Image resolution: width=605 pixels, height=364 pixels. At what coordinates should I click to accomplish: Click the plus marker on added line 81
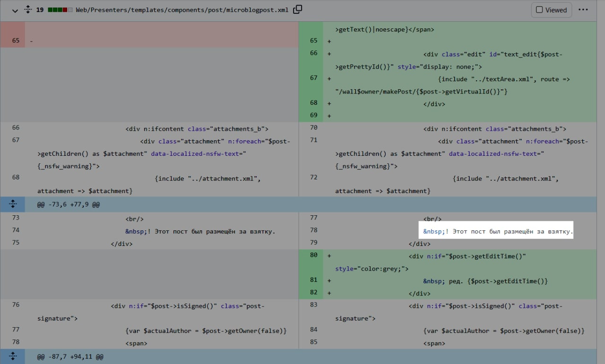[329, 281]
